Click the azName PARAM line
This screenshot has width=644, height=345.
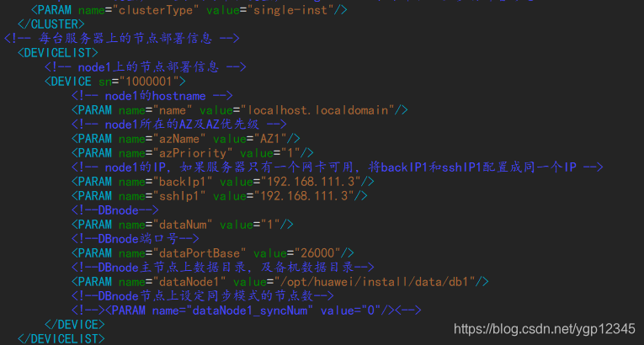point(186,138)
